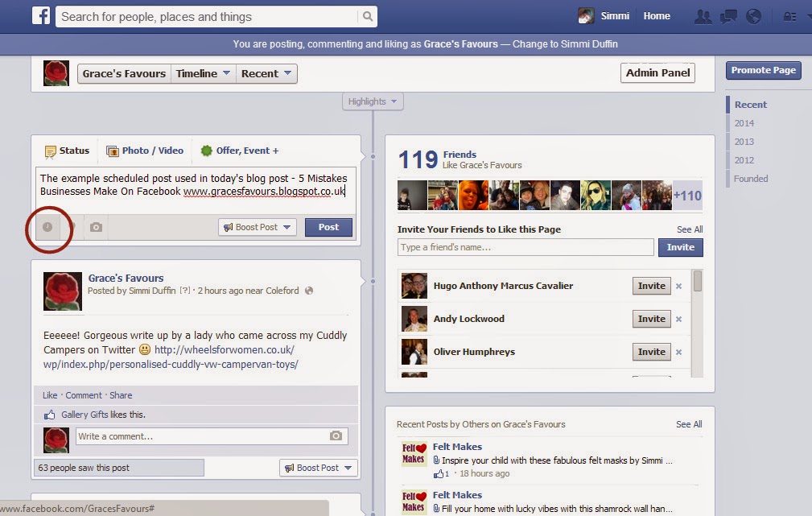Click the camera icon in post composer
Viewport: 812px width, 516px height.
96,227
